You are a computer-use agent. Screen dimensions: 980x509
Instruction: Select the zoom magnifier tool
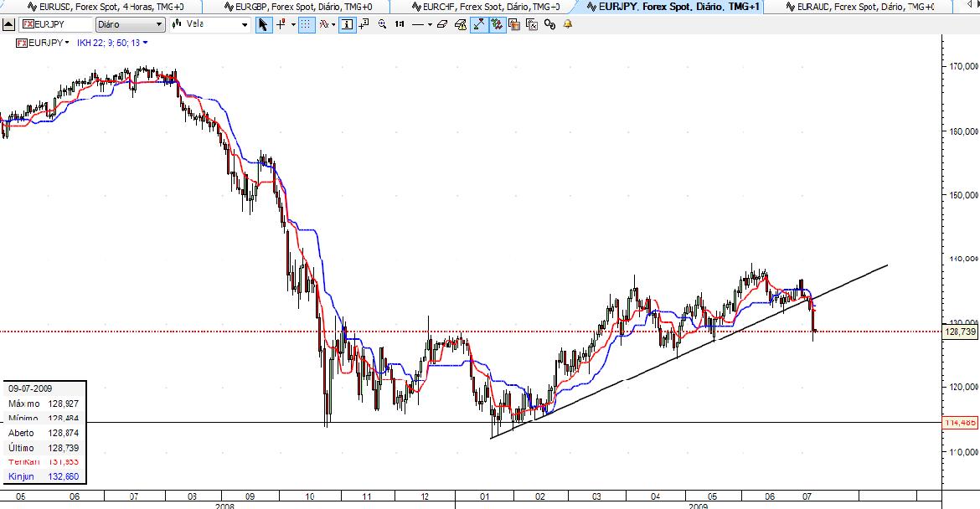pyautogui.click(x=382, y=24)
